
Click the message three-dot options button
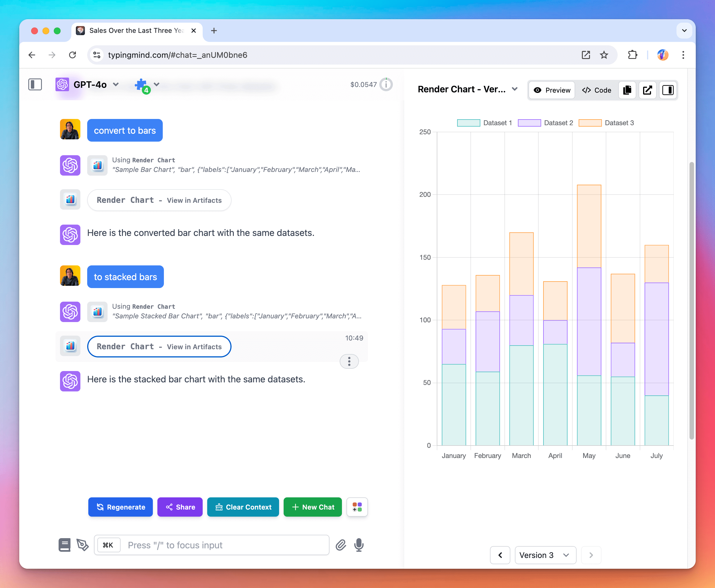[x=349, y=361]
